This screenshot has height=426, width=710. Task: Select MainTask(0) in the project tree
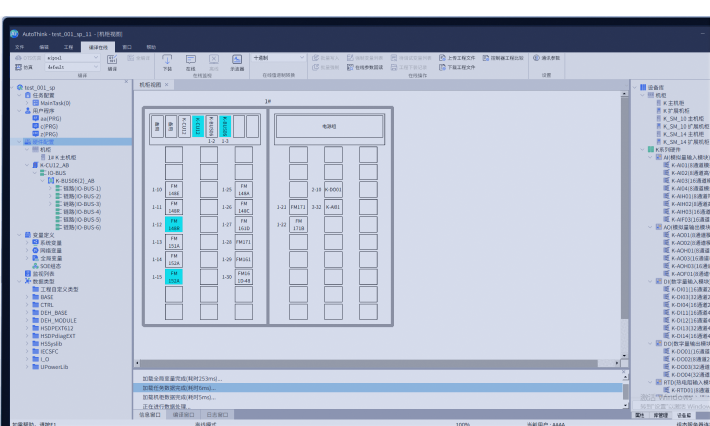click(54, 103)
